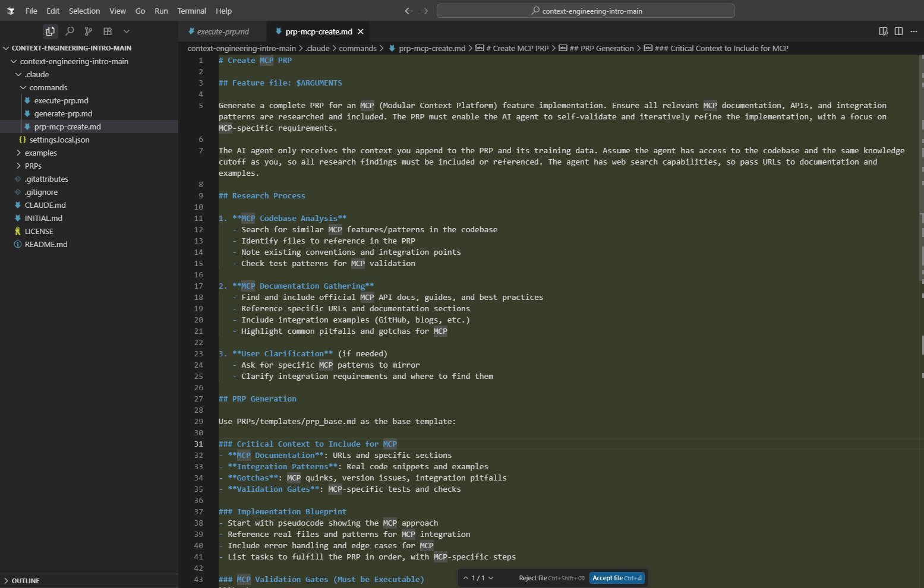Click the Accept file button
This screenshot has height=588, width=924.
pos(617,578)
